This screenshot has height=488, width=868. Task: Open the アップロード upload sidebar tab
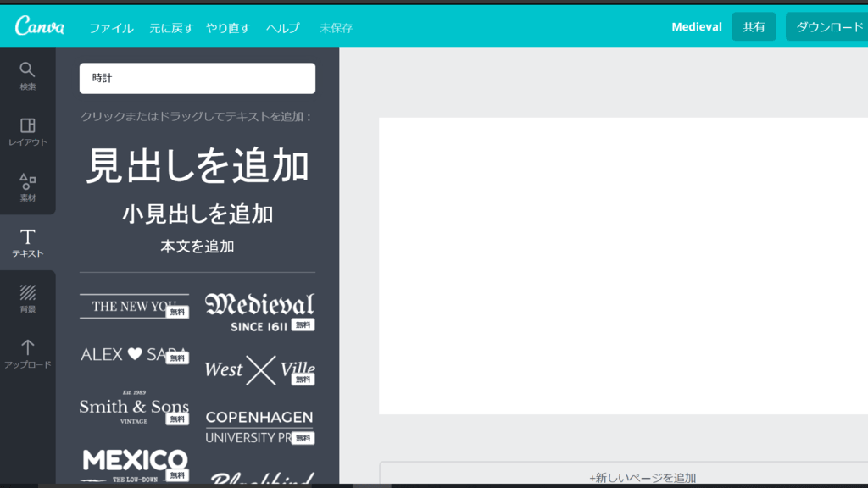pyautogui.click(x=28, y=354)
